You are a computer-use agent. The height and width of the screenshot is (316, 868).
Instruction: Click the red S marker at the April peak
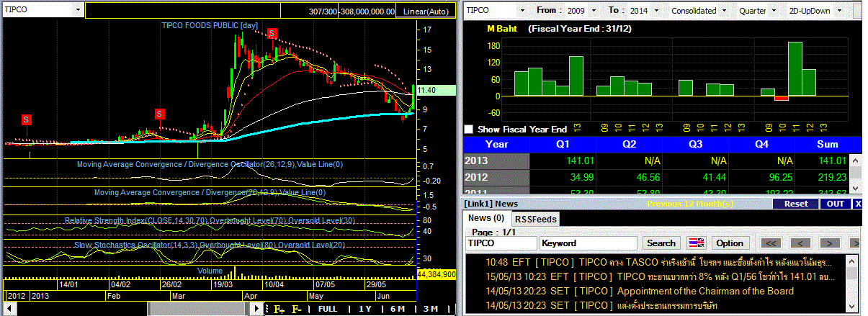(272, 33)
